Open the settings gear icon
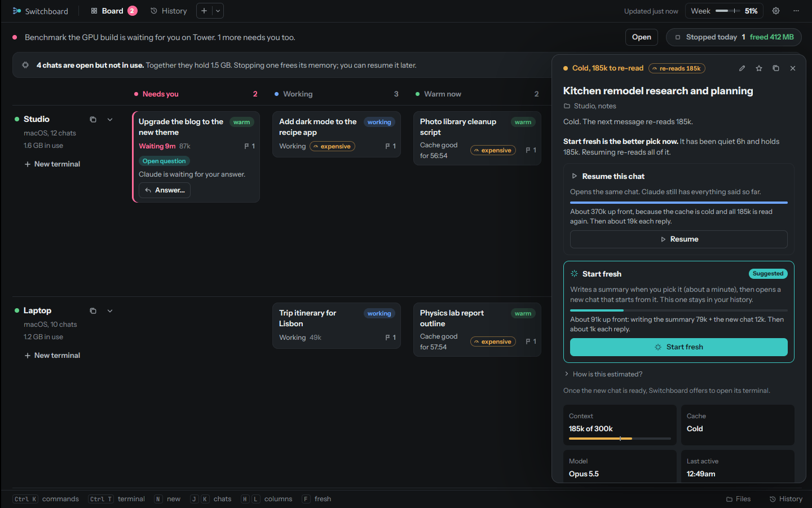This screenshot has width=812, height=508. [776, 11]
